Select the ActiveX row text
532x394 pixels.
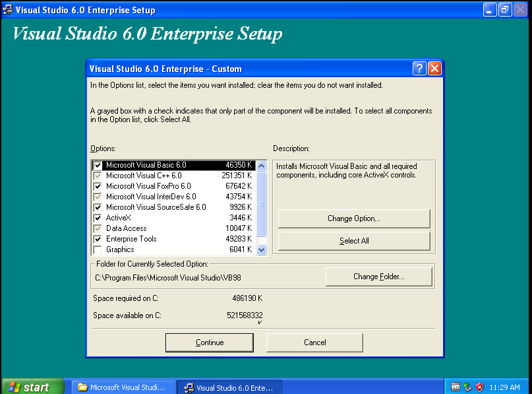click(119, 218)
